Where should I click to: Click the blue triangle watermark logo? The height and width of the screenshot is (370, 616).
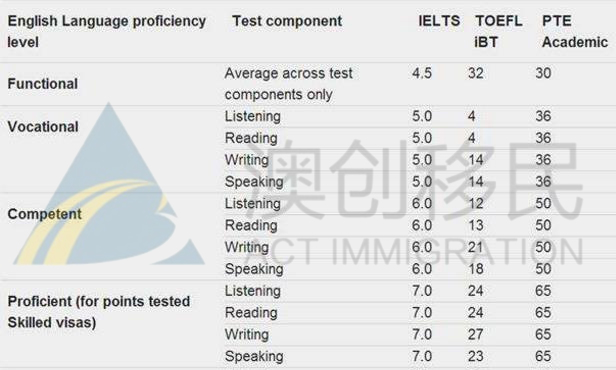point(109,184)
